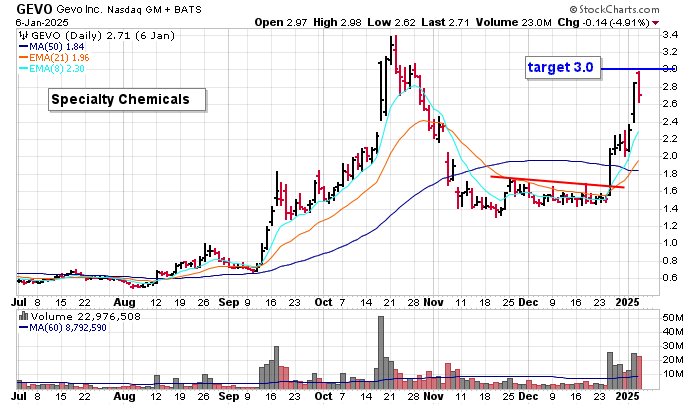Click the 3.2 price axis label
This screenshot has width=700, height=405.
670,52
